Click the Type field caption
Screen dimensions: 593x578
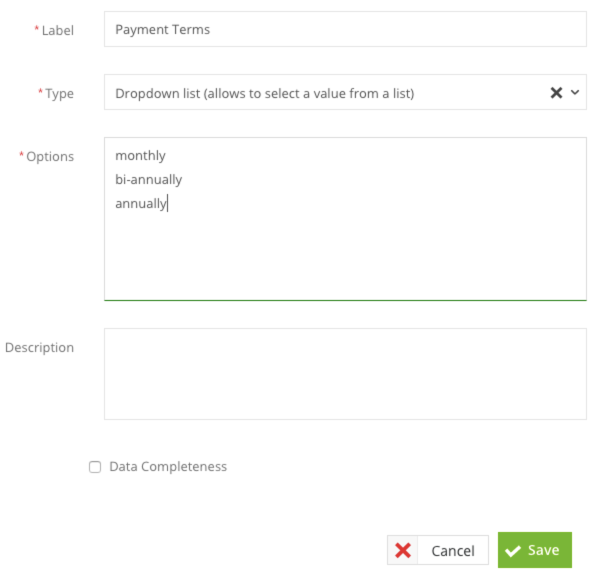(x=59, y=93)
